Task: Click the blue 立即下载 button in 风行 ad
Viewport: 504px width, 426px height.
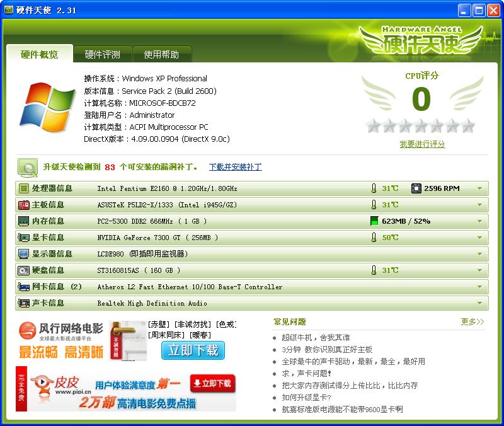Action: click(193, 350)
